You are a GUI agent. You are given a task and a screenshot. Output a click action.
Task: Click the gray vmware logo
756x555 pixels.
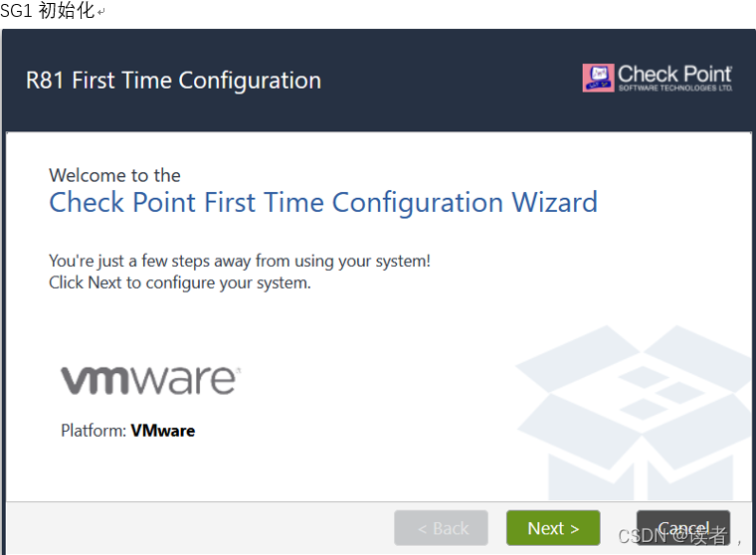click(x=150, y=380)
